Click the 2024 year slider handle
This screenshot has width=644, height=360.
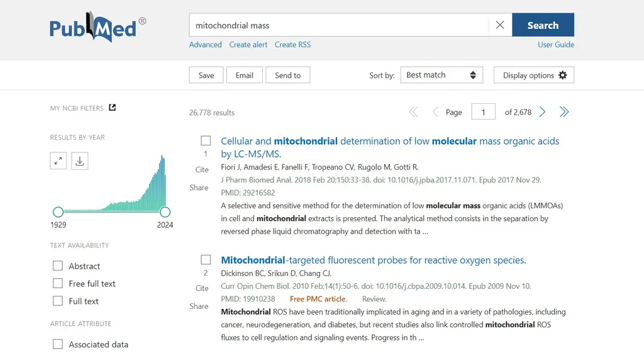coord(165,212)
